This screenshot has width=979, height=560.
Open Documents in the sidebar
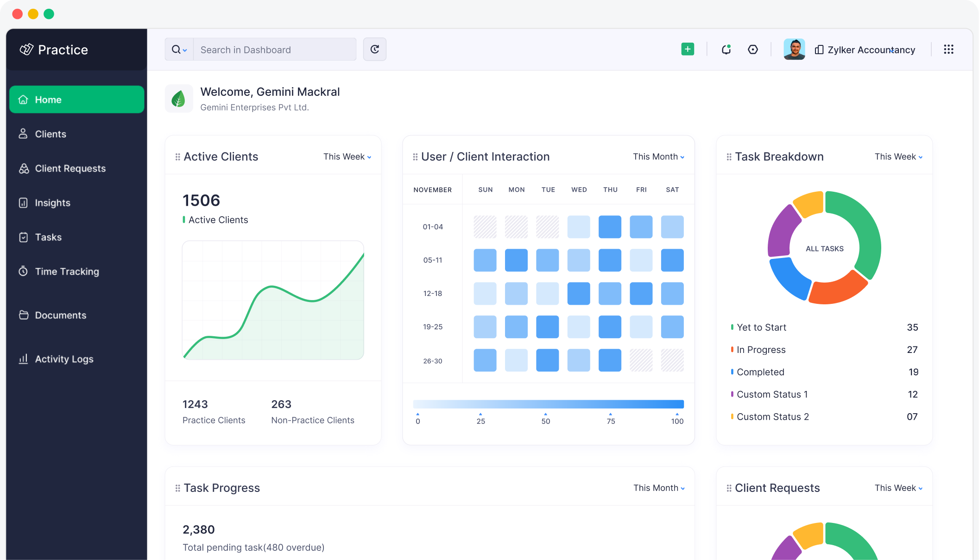[77, 315]
